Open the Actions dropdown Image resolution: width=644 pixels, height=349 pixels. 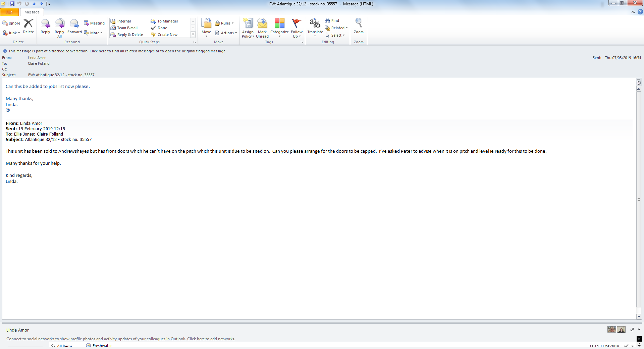click(226, 33)
